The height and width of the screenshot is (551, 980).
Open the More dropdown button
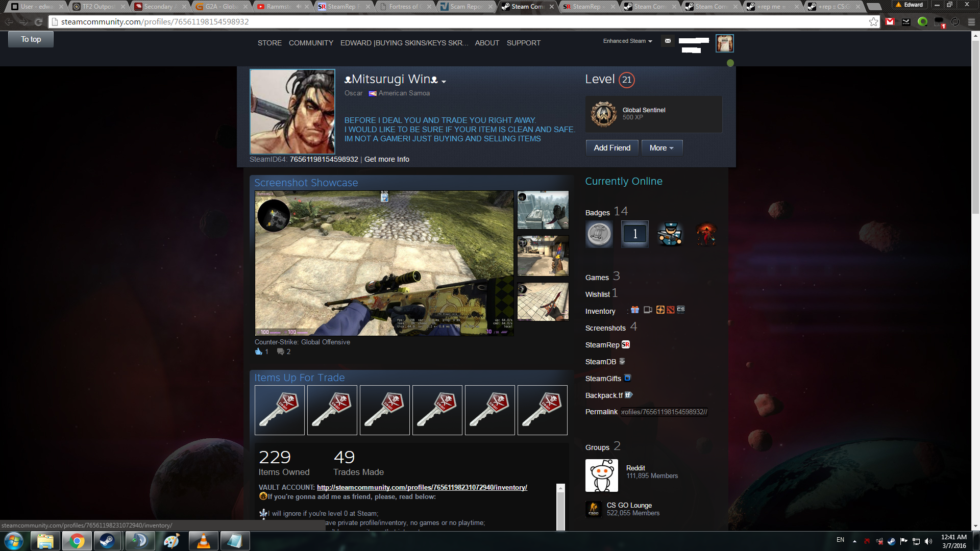[661, 148]
